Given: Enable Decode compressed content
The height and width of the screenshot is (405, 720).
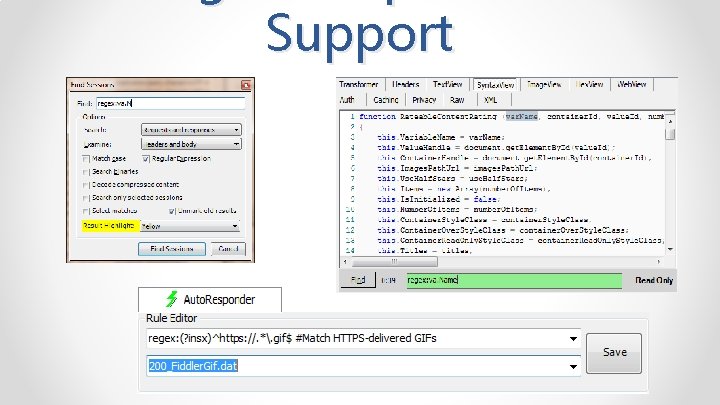Looking at the screenshot, I should coord(86,185).
